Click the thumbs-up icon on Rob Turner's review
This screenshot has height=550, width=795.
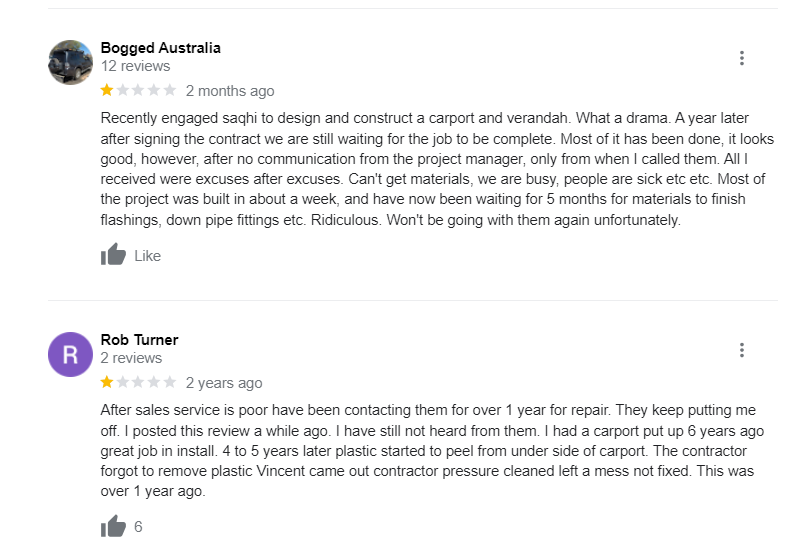113,526
